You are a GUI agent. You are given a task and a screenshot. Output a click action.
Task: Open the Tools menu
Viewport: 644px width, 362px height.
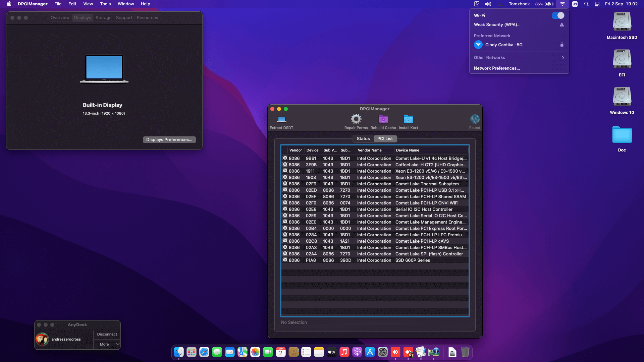click(105, 4)
